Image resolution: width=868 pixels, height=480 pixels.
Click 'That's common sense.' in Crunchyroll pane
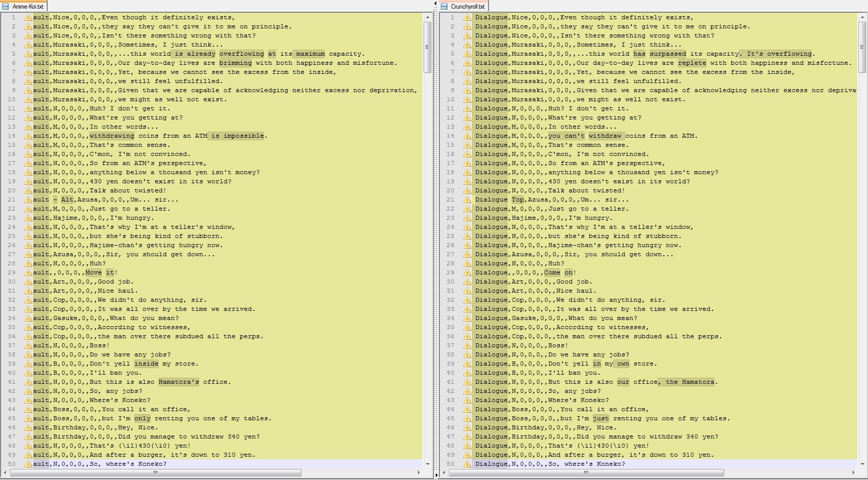(589, 145)
